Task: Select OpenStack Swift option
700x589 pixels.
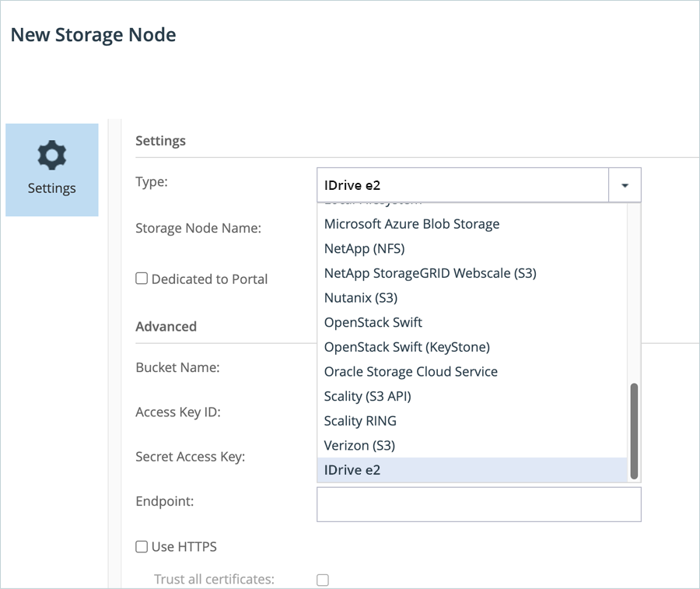Action: (x=373, y=322)
